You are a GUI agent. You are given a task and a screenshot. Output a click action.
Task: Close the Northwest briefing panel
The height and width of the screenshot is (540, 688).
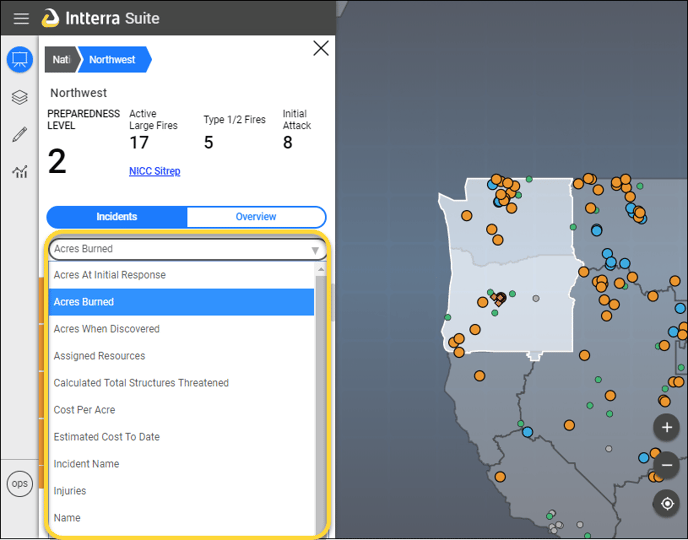click(x=321, y=48)
